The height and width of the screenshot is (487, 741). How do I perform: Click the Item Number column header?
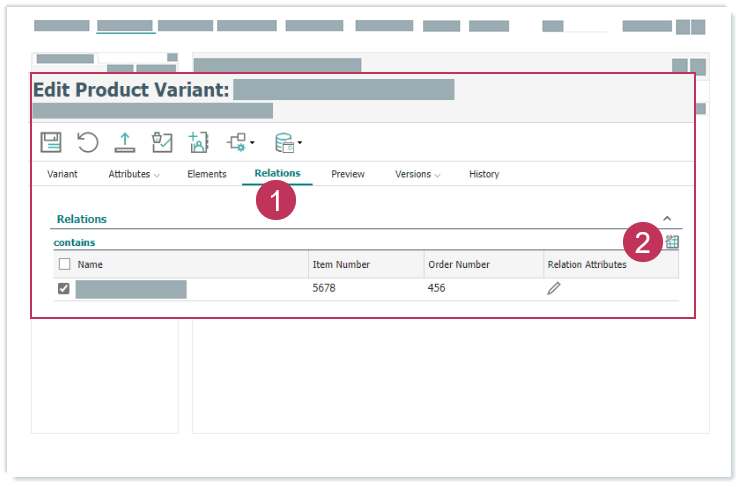click(x=342, y=265)
